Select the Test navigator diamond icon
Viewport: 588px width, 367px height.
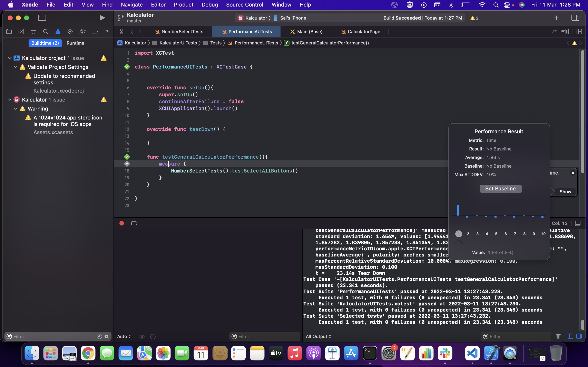[x=70, y=32]
